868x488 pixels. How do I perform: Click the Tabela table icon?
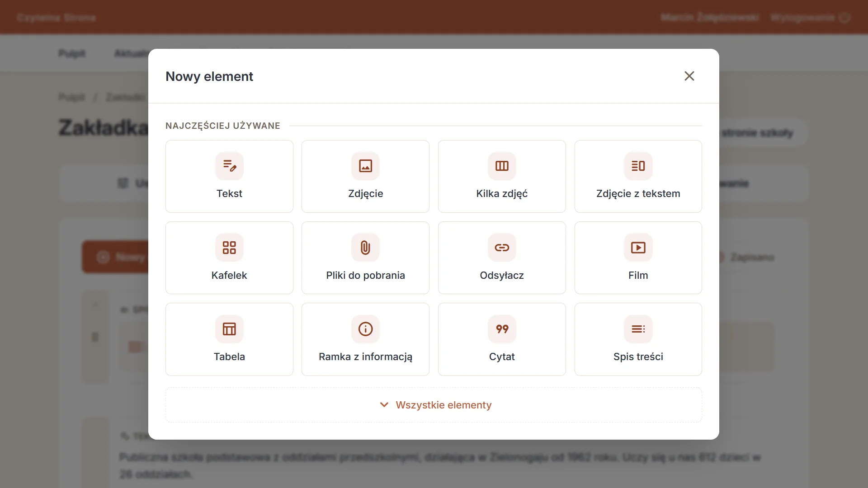[230, 329]
